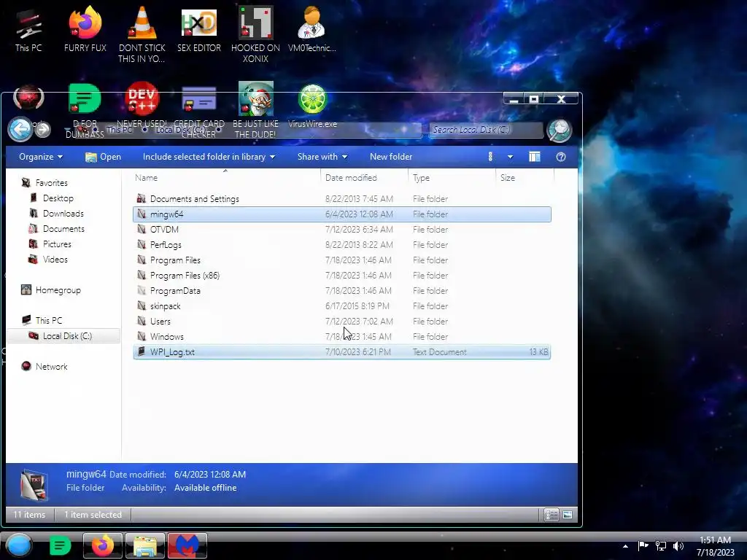
Task: Open the green chat app on taskbar
Action: pyautogui.click(x=60, y=545)
